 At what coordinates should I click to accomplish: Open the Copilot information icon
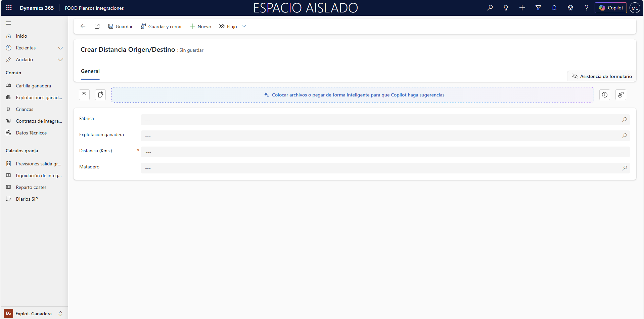(x=604, y=94)
